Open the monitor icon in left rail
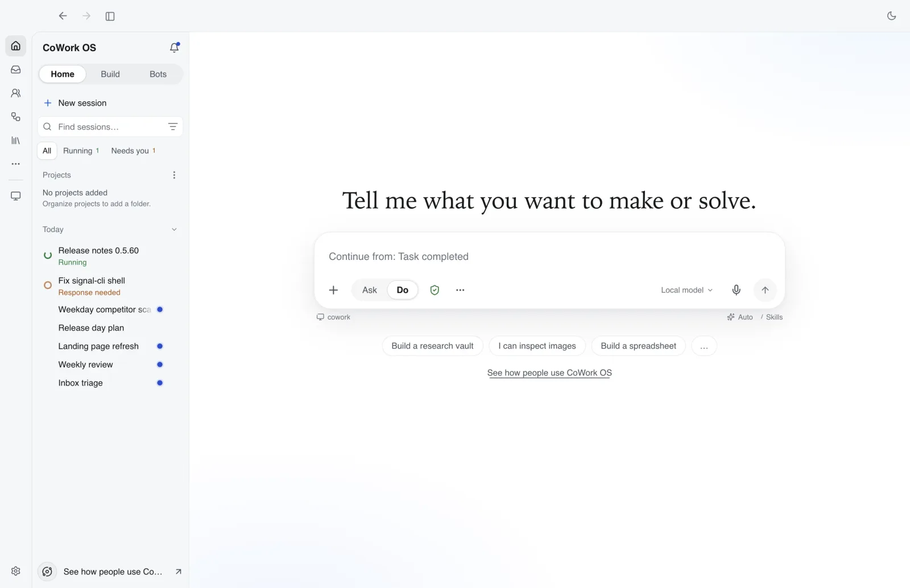 point(16,196)
